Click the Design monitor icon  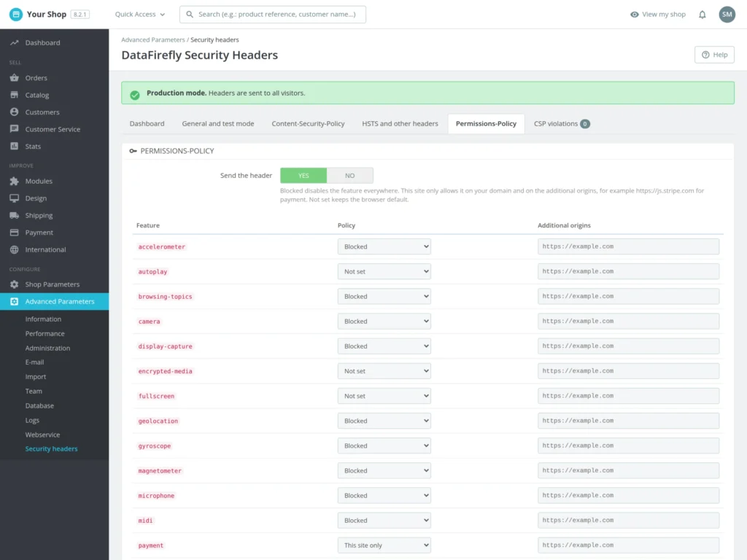(15, 198)
